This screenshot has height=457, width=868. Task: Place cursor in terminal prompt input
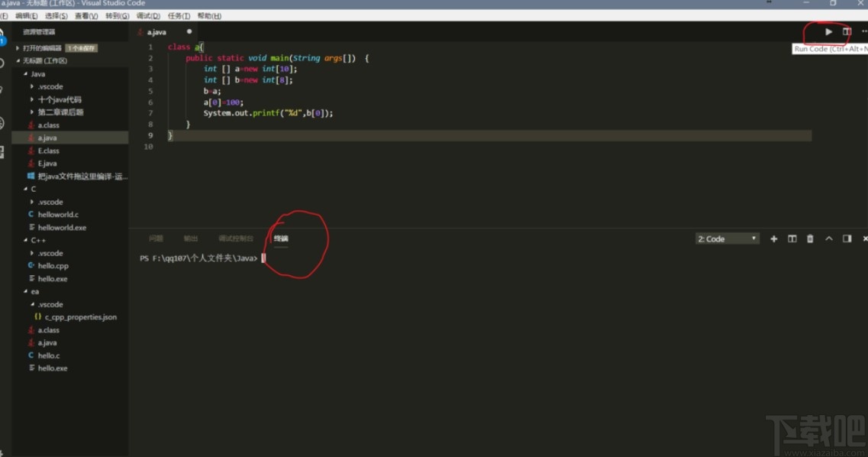tap(263, 258)
